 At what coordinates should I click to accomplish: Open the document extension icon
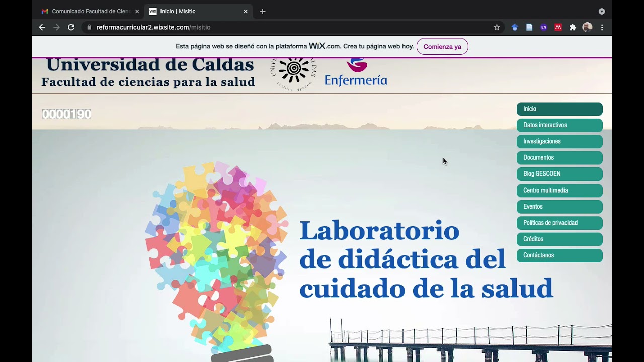click(529, 27)
